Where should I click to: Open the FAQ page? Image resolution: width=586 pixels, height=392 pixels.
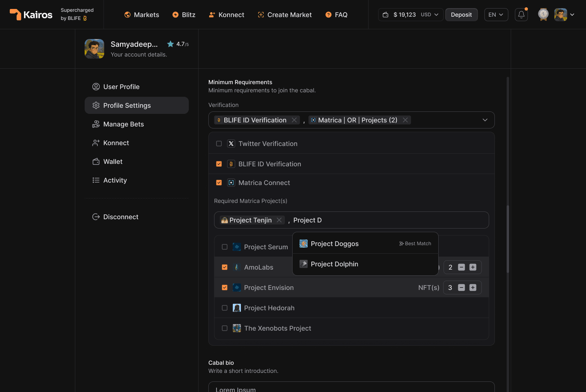[336, 15]
